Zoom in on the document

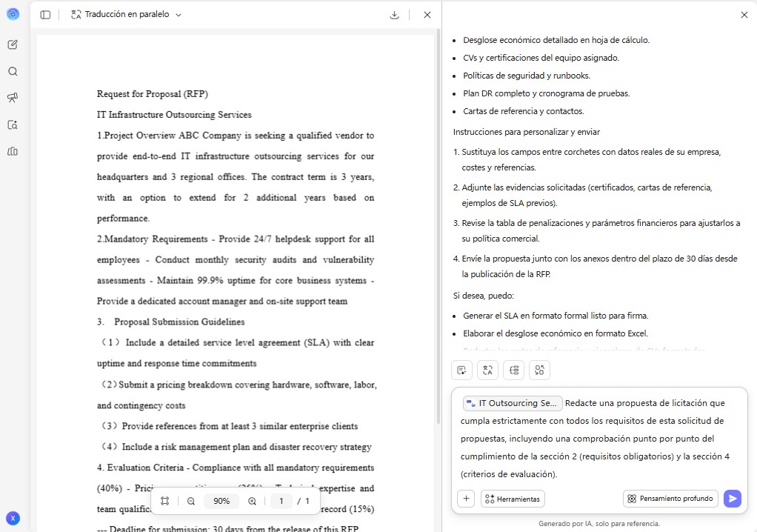pos(252,501)
